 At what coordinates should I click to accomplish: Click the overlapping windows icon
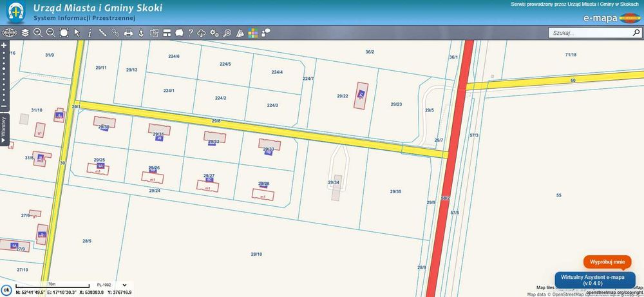pyautogui.click(x=154, y=33)
